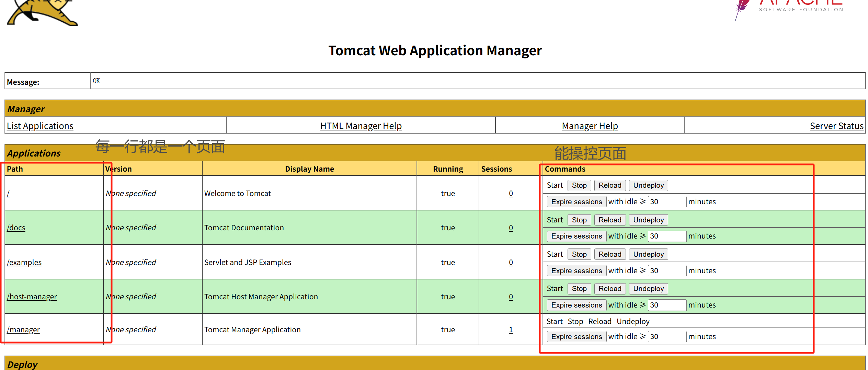Select "Tomcat Host Manager Application" display name
The width and height of the screenshot is (868, 370).
coord(261,297)
